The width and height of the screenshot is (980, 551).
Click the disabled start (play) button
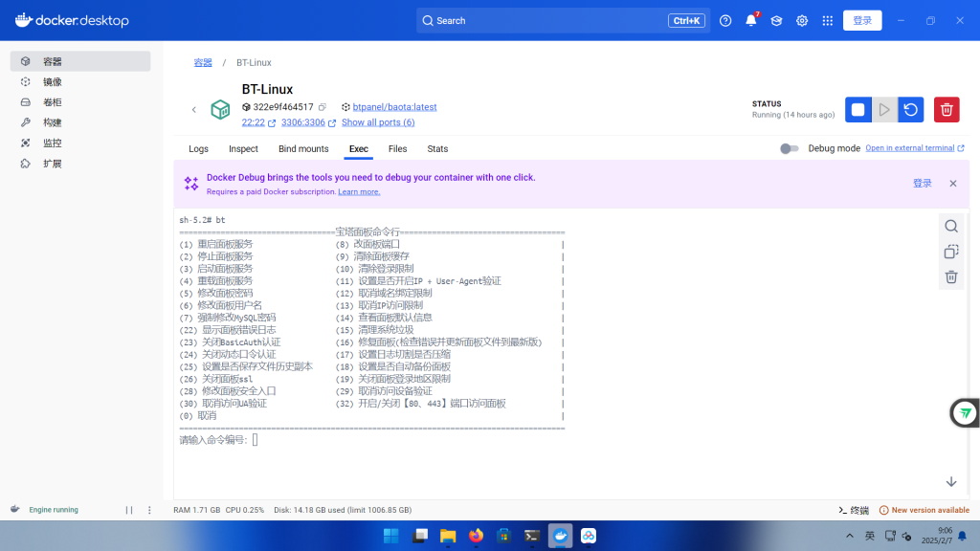884,110
